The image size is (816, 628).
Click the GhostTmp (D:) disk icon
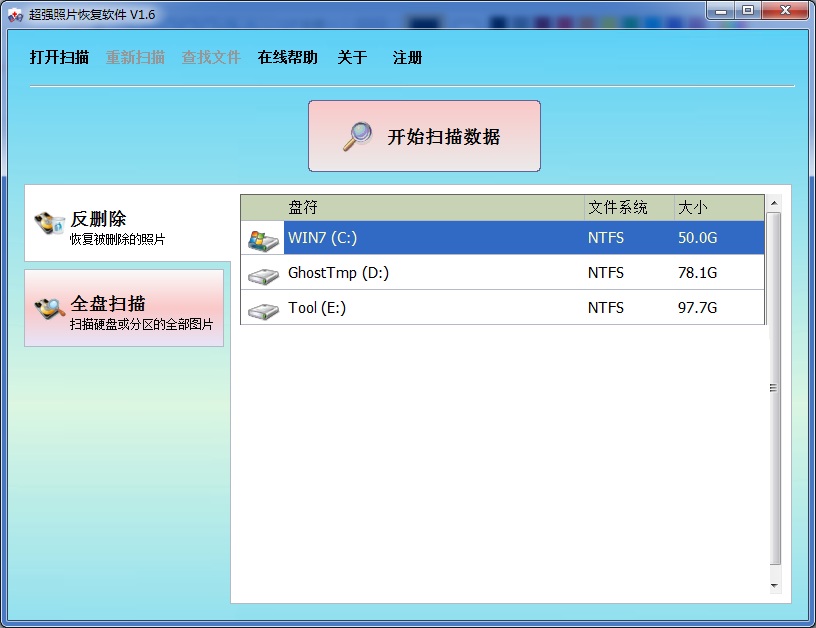[263, 274]
